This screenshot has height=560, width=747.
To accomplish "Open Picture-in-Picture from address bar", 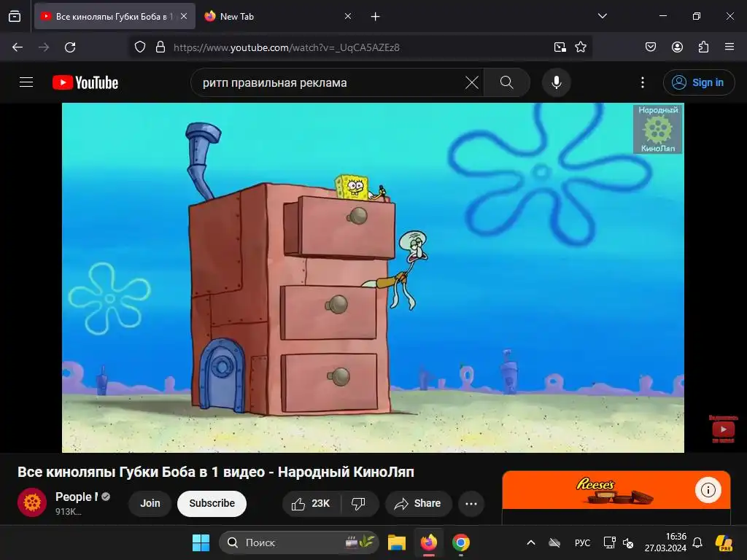I will [560, 47].
